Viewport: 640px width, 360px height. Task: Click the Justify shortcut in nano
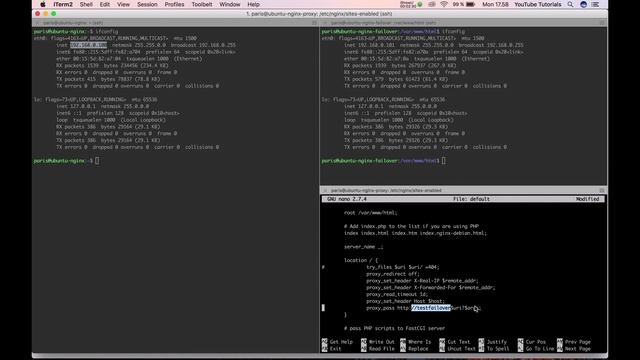coord(493,342)
